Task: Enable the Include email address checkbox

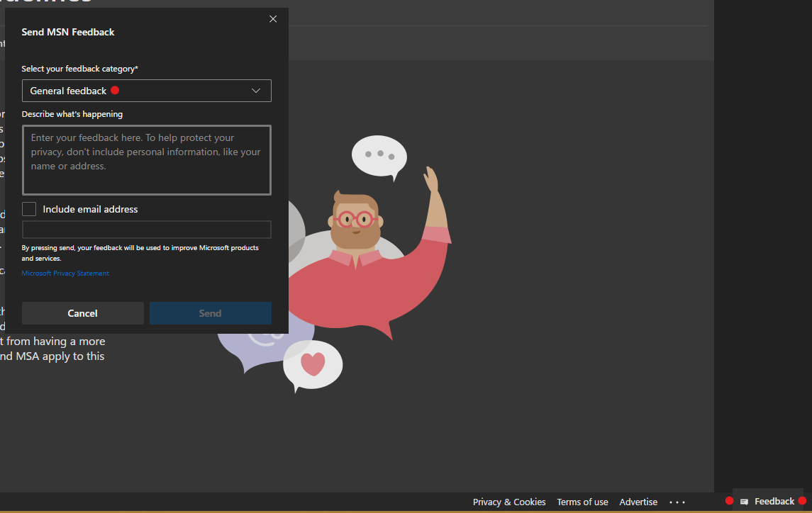Action: pos(29,209)
